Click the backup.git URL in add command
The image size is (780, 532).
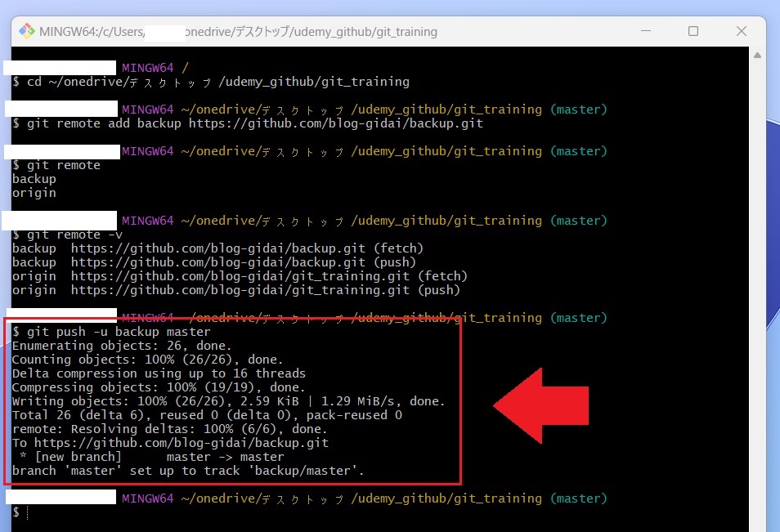[x=335, y=123]
